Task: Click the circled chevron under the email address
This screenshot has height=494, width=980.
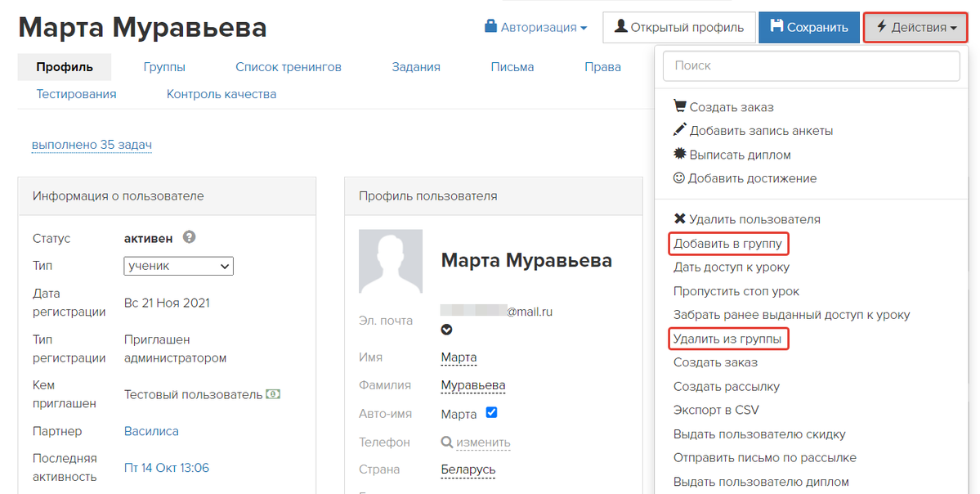Action: click(x=446, y=330)
